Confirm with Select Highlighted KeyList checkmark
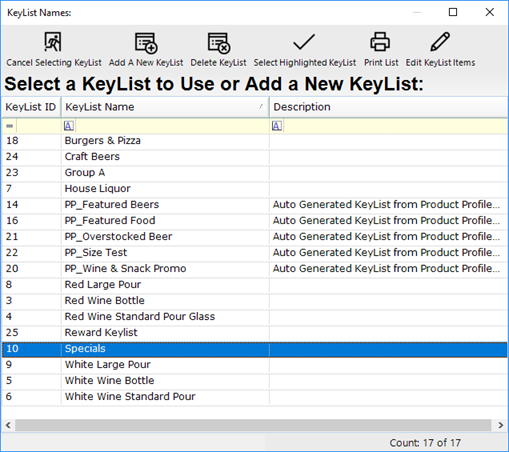 (x=304, y=42)
